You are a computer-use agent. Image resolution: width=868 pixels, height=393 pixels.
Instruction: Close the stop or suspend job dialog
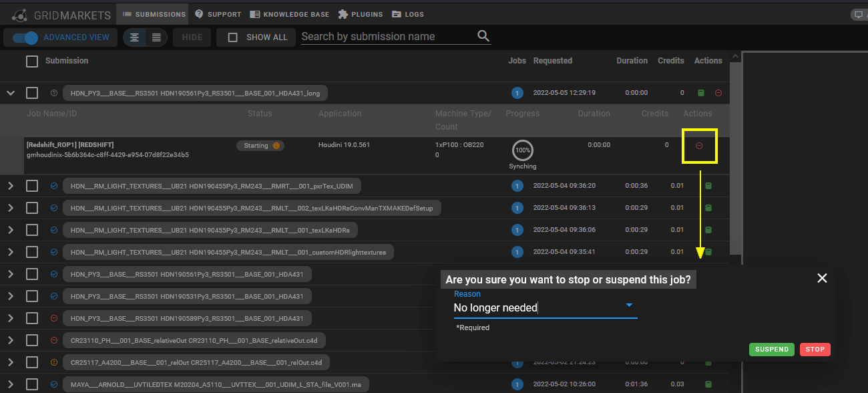click(822, 278)
